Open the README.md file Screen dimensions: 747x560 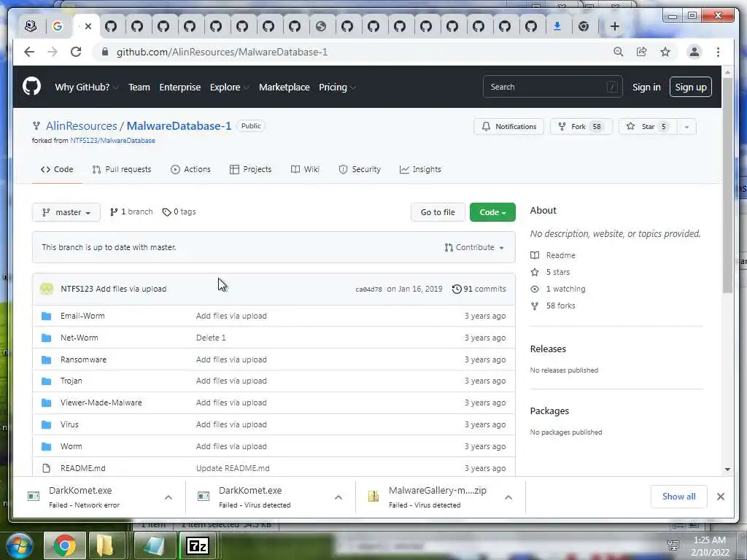[83, 469]
